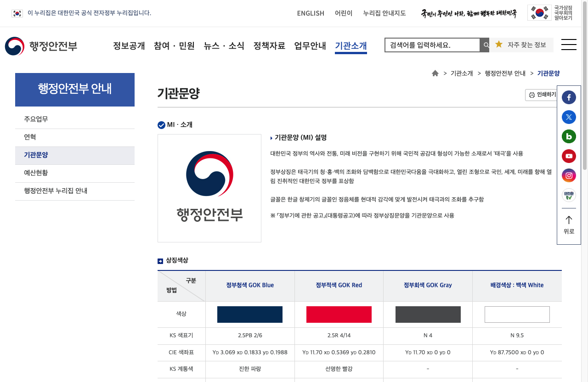Click 행정안전부 안내 in the breadcrumb
Screen dimensions: 588x382
pyautogui.click(x=505, y=73)
